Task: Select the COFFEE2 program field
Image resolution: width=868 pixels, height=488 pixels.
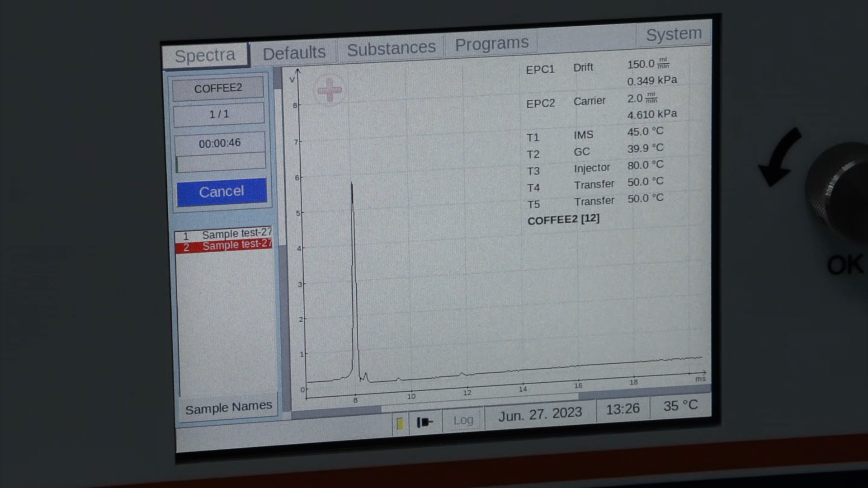Action: coord(218,88)
